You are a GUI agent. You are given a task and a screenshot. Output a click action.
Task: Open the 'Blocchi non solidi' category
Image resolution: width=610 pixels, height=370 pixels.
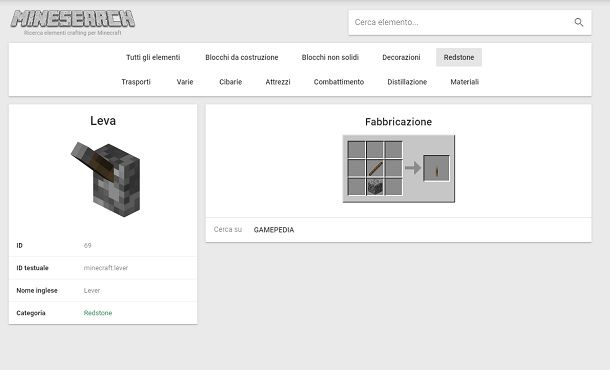(x=330, y=57)
